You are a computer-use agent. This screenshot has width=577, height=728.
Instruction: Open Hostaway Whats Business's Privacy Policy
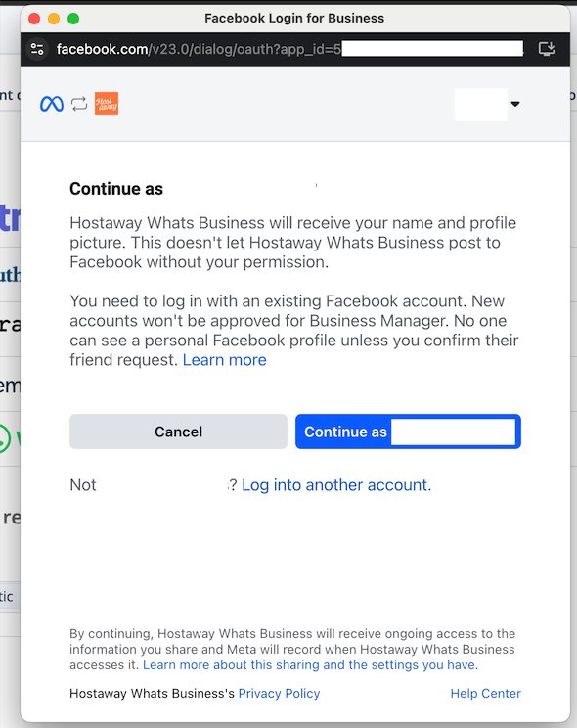point(279,693)
